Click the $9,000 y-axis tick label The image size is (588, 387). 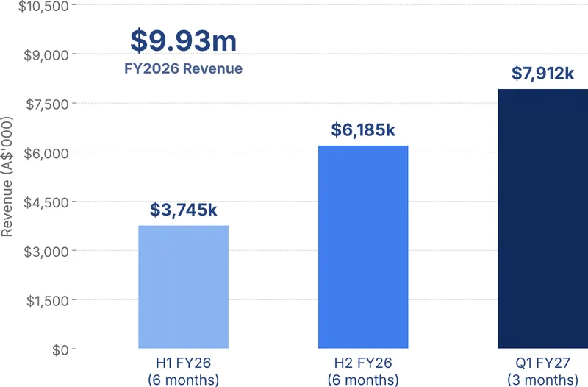tap(46, 55)
